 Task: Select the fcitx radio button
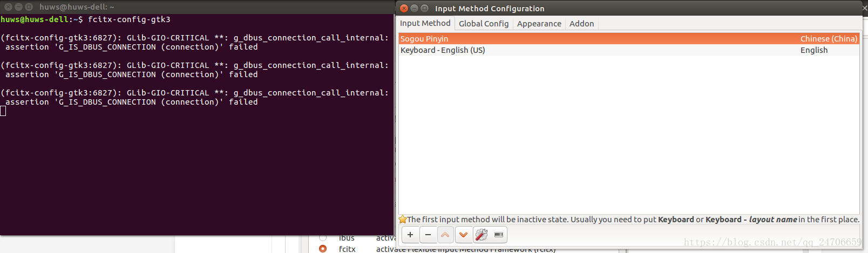323,249
